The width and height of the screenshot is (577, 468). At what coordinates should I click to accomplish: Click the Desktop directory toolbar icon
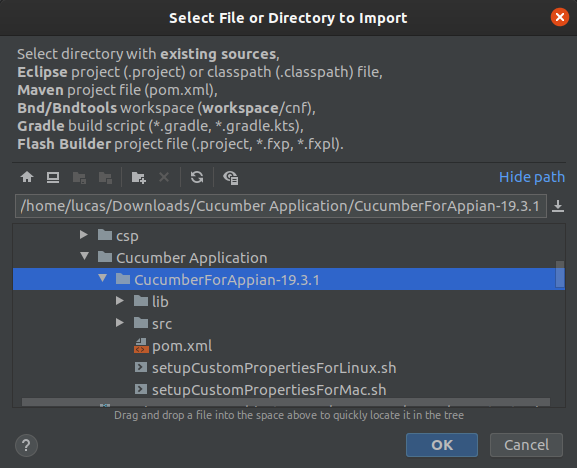point(53,177)
